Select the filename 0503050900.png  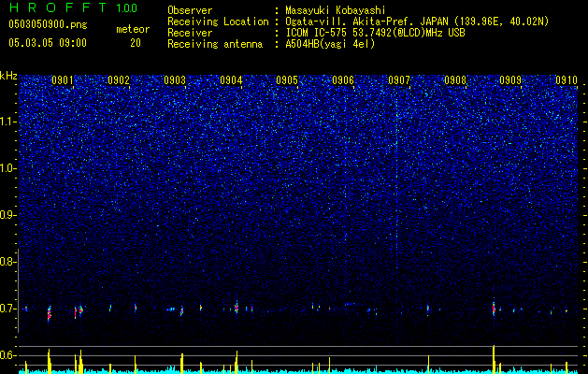48,24
